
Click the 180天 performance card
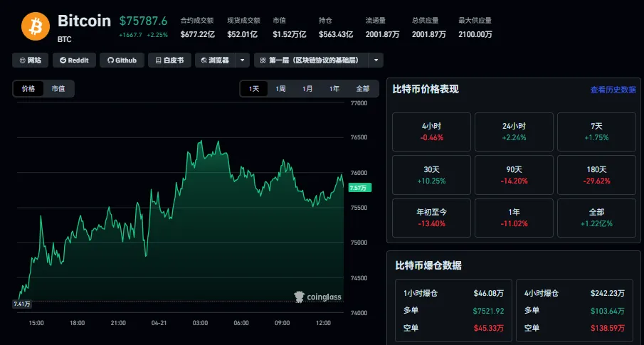[x=597, y=175]
